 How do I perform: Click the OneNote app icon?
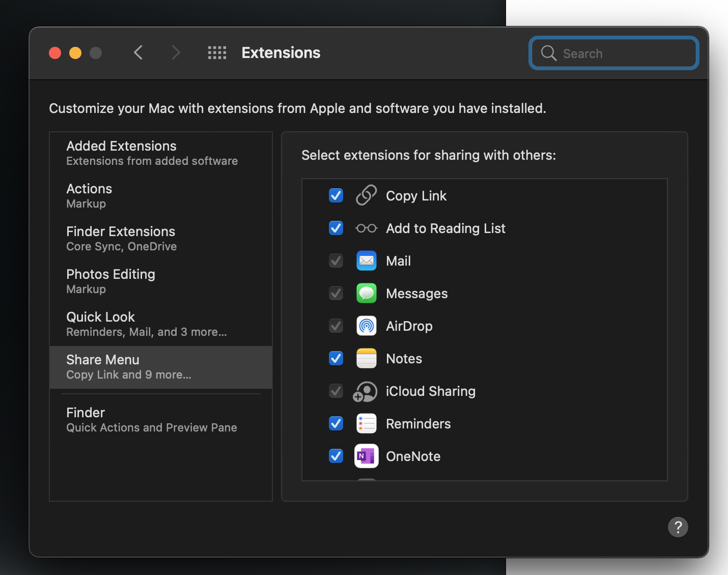(366, 456)
